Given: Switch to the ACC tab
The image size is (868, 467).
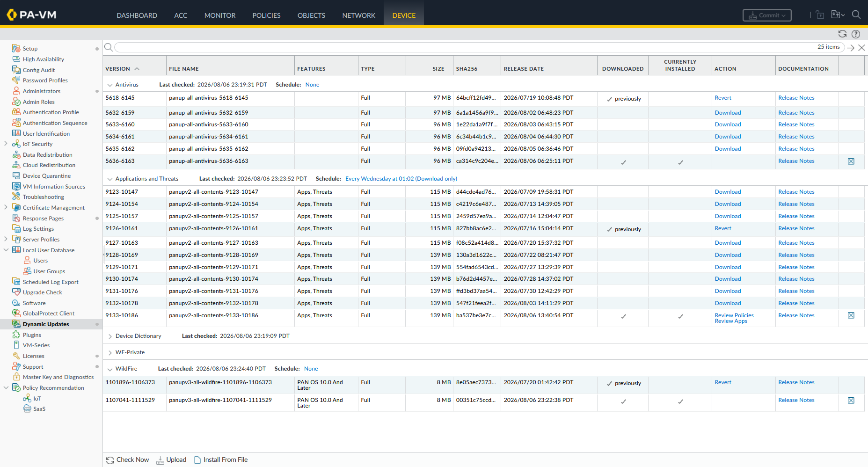Looking at the screenshot, I should coord(181,15).
